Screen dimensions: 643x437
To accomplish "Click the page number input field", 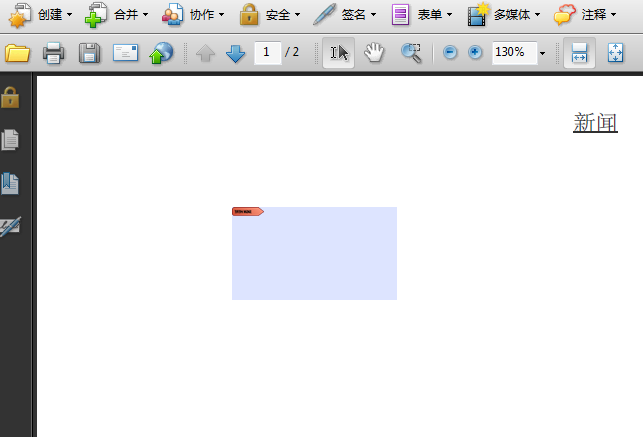I will coord(267,52).
